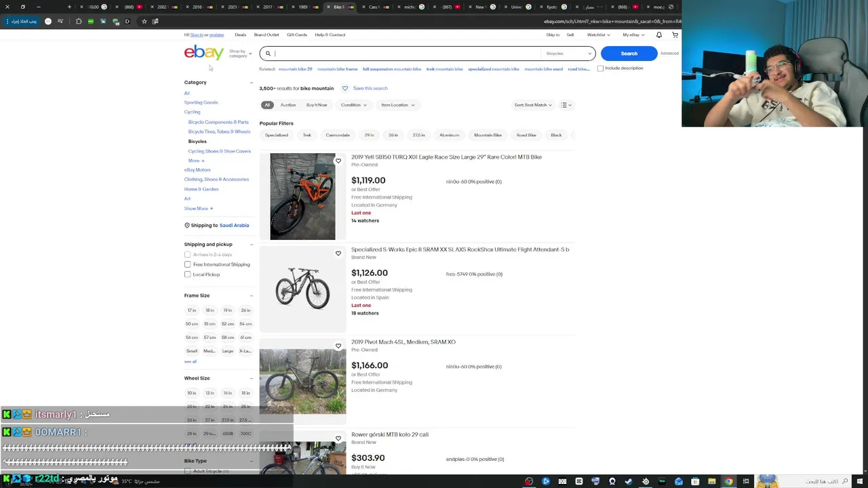Choose the Large frame size option
This screenshot has height=488, width=868.
(x=227, y=351)
